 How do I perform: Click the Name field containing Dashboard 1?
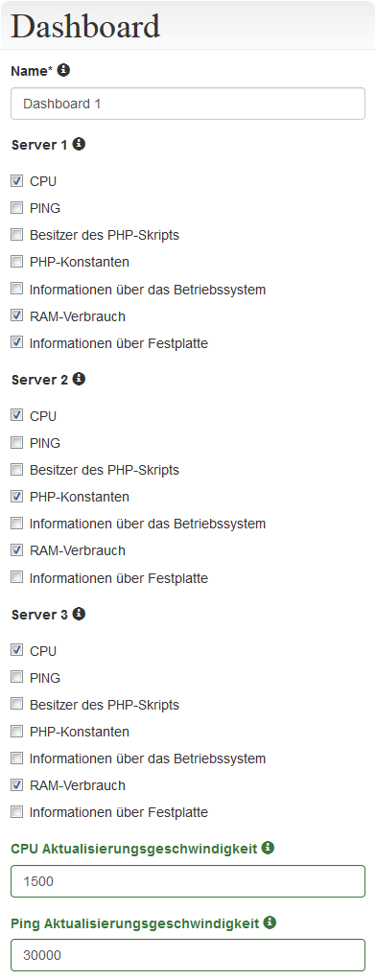coord(188,104)
